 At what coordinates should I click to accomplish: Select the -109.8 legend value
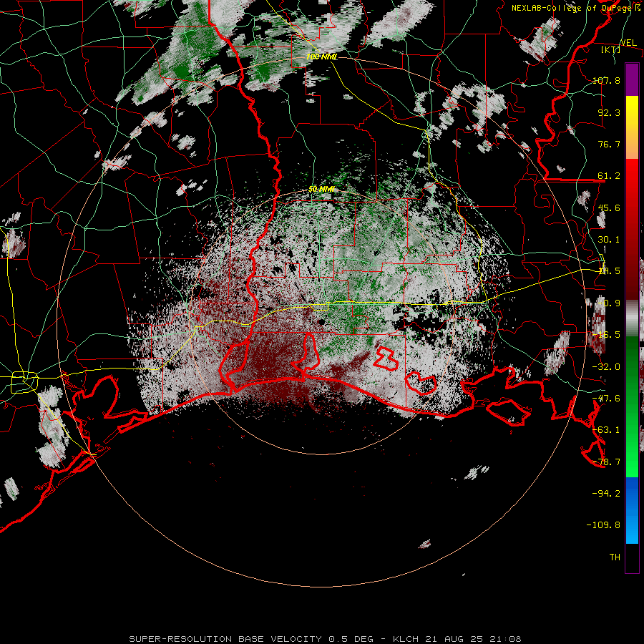[603, 525]
